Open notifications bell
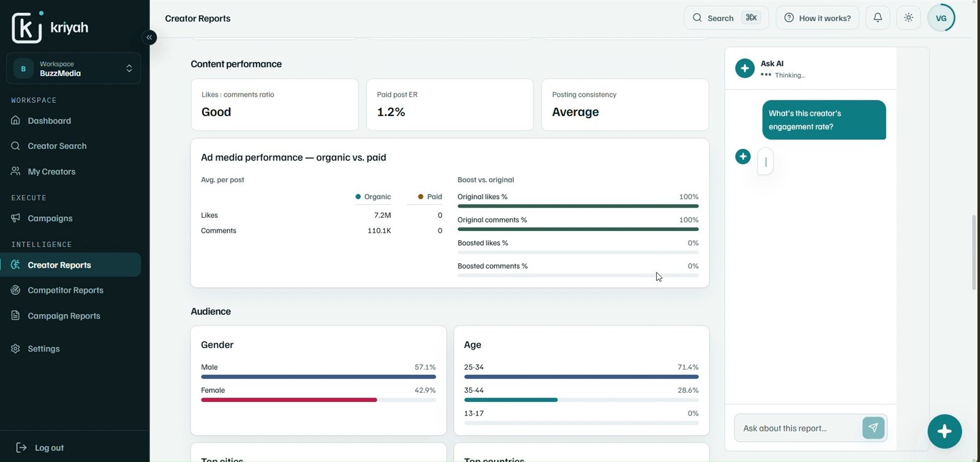This screenshot has width=980, height=462. (x=878, y=18)
